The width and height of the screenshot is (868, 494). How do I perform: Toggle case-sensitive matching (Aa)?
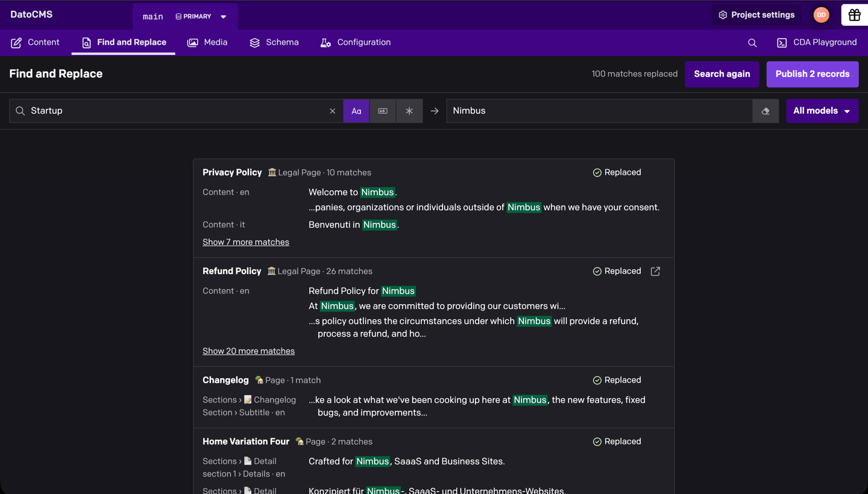[356, 111]
